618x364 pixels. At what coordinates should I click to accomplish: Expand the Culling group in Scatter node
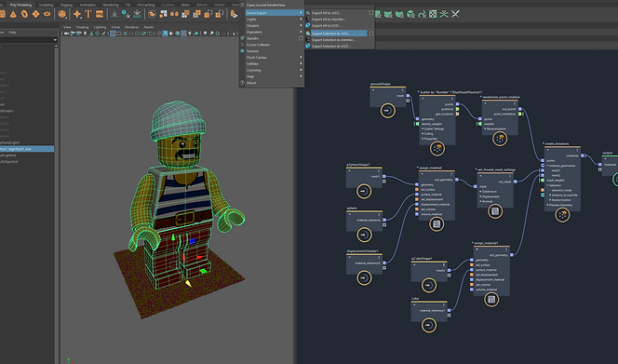[423, 134]
